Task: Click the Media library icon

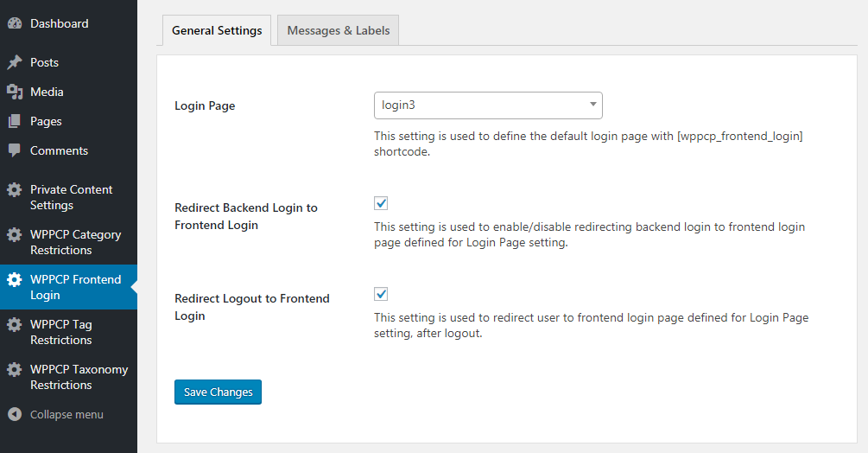Action: point(15,92)
